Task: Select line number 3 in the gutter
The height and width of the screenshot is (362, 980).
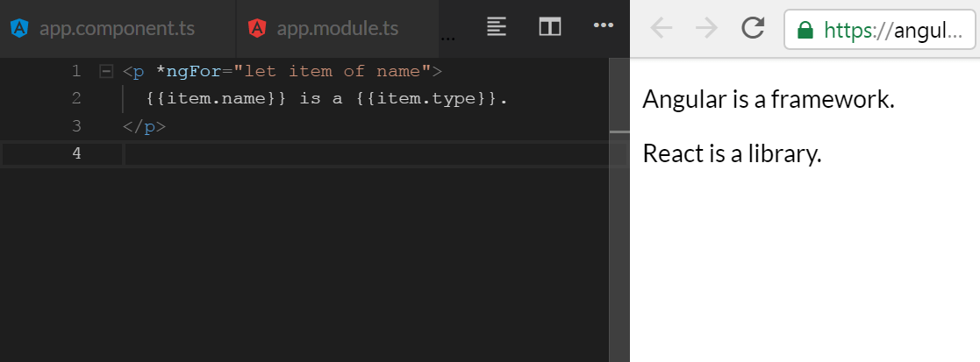Action: 76,126
